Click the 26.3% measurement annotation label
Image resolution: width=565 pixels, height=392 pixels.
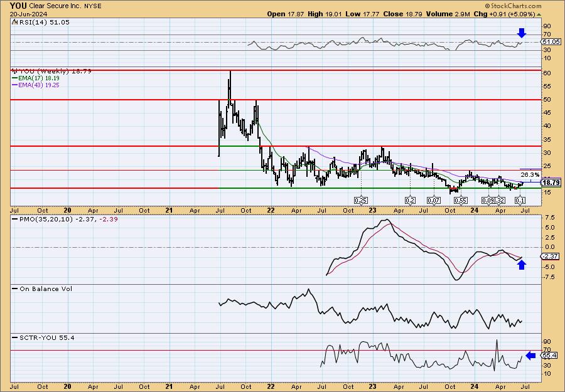530,175
